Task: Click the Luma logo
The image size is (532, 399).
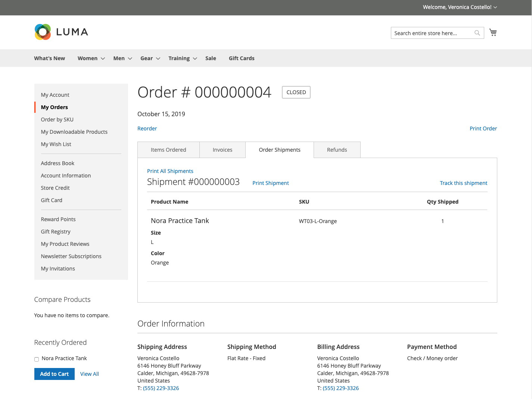Action: [x=61, y=32]
